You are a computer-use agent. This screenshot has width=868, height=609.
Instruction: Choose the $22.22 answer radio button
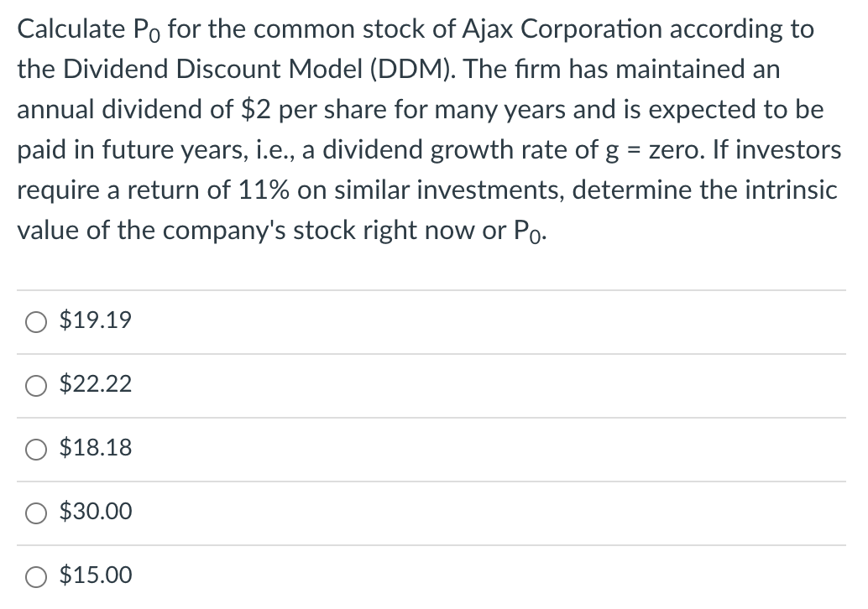click(36, 386)
